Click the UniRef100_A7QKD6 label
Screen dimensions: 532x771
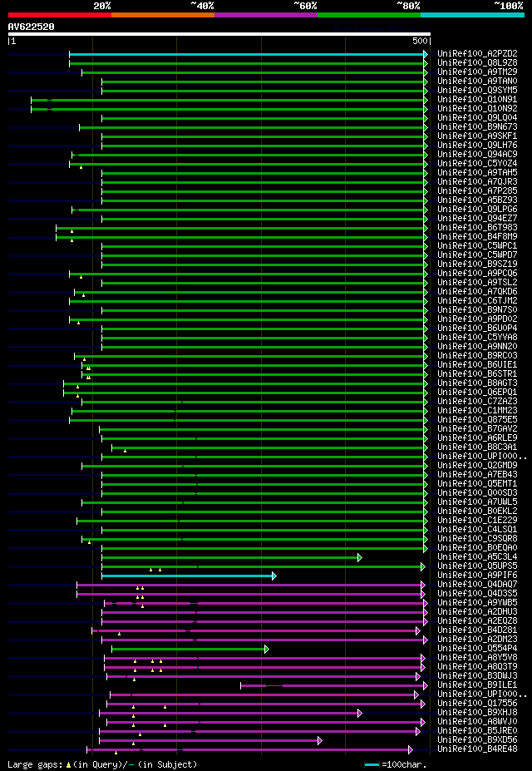coord(477,292)
